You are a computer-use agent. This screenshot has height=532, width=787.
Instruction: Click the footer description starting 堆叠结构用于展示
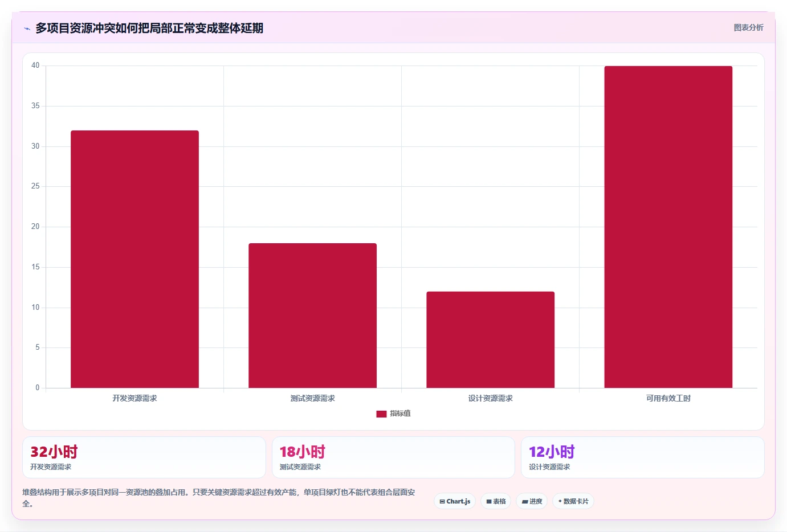tap(219, 498)
